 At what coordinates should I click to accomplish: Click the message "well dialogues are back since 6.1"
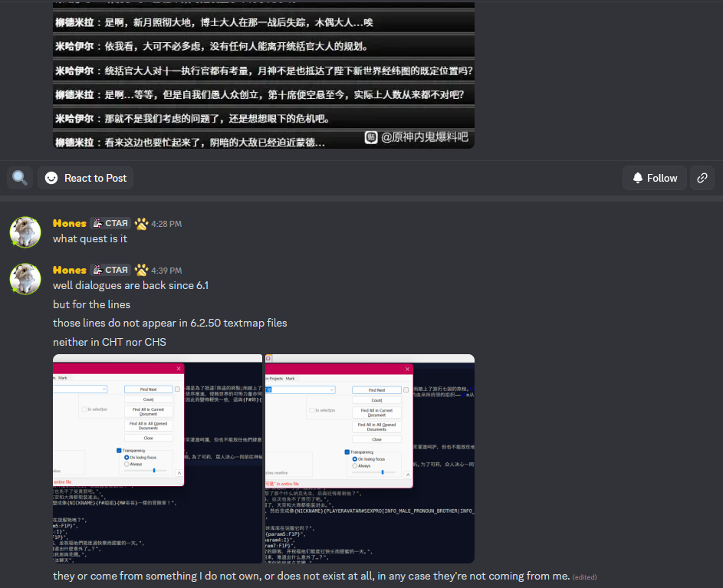(x=130, y=285)
